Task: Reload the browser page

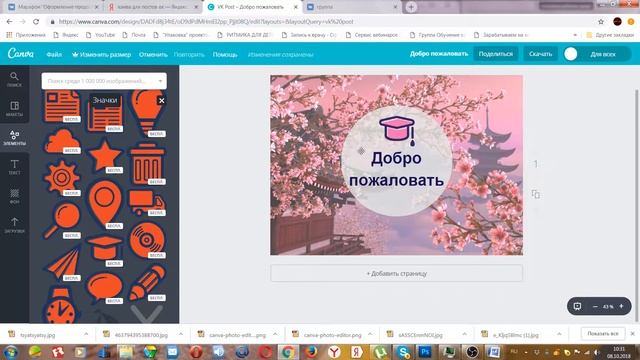Action: pos(36,22)
